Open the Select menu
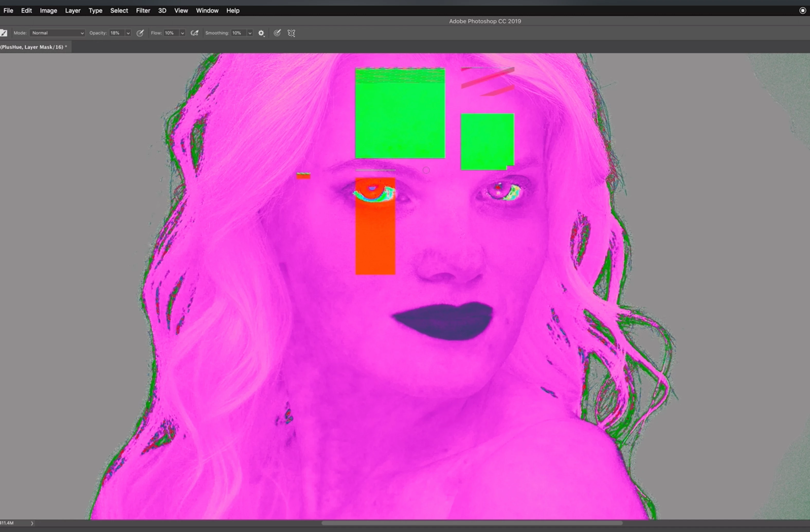This screenshot has width=810, height=532. (119, 11)
